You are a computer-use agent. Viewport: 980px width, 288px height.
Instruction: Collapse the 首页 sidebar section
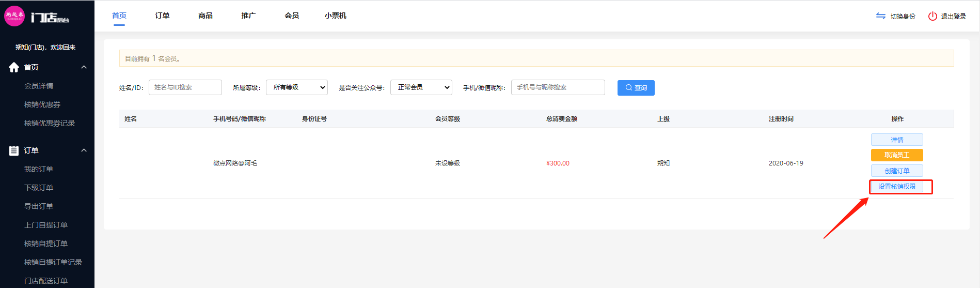(84, 67)
